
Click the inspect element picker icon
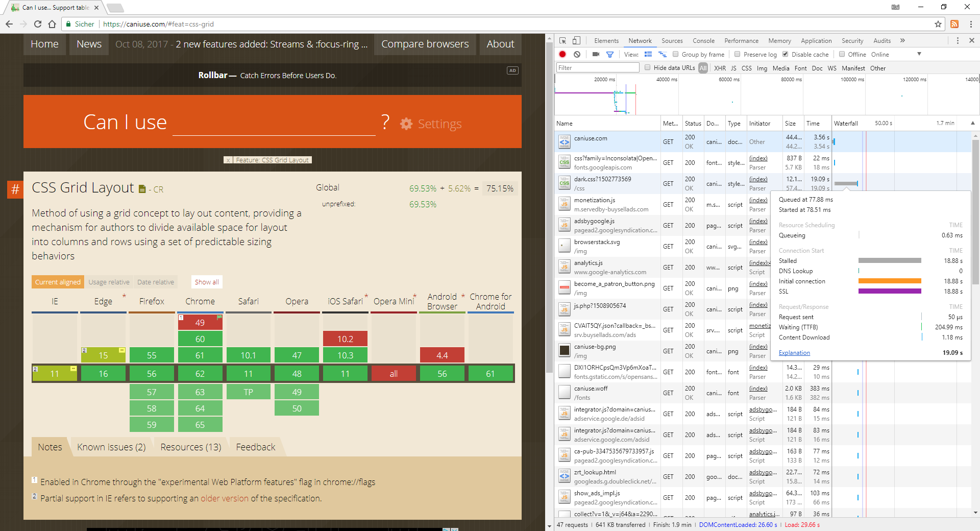562,41
